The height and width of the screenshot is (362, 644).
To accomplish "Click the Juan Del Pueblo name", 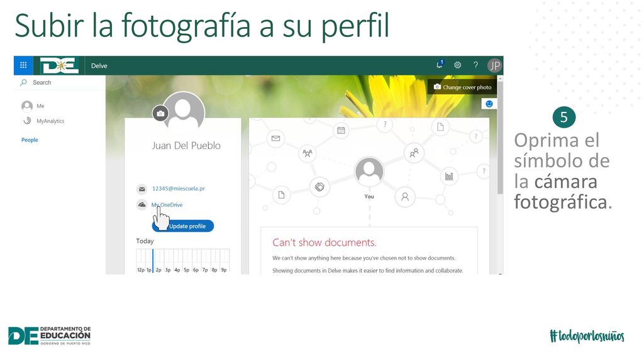I will (x=186, y=146).
